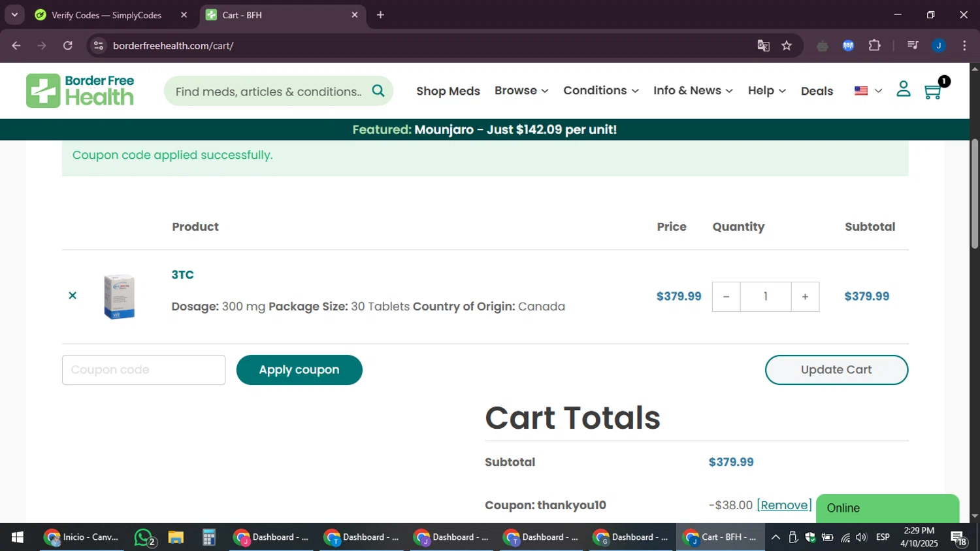Viewport: 980px width, 551px height.
Task: Expand the Browse menu
Action: pyautogui.click(x=521, y=90)
